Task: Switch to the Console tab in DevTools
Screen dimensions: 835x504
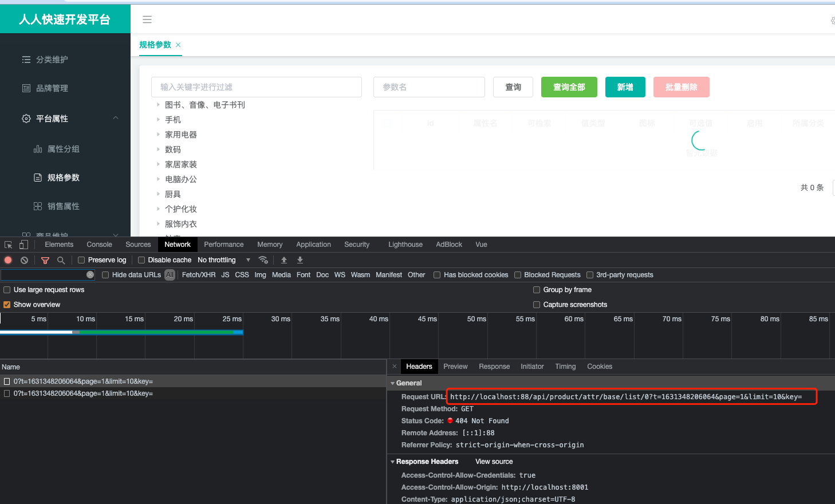Action: tap(99, 244)
